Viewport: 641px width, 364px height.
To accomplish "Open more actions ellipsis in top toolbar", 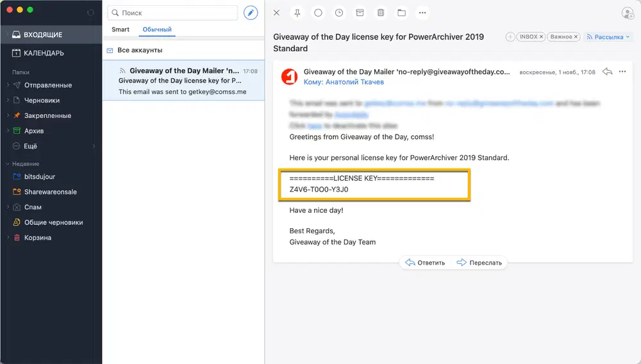I will pyautogui.click(x=422, y=13).
